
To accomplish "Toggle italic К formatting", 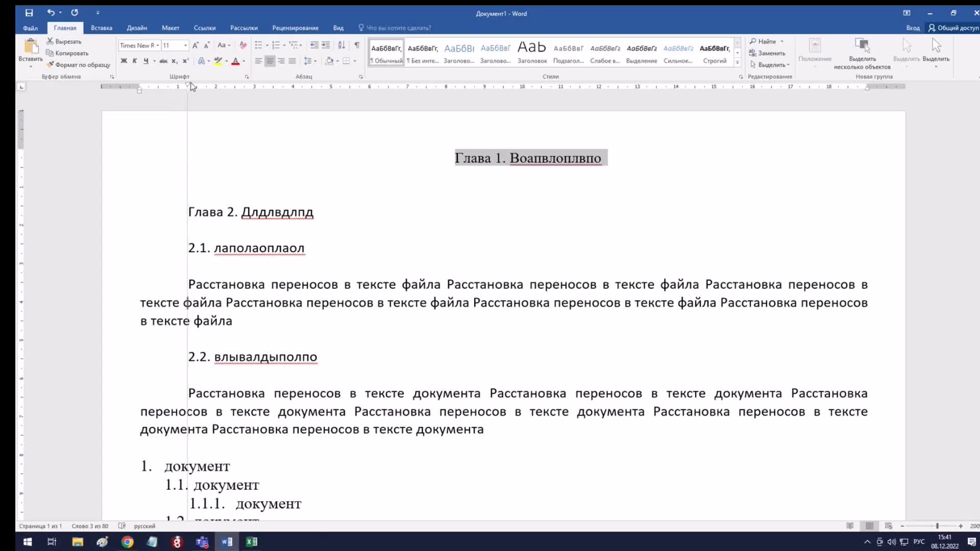I will (135, 61).
